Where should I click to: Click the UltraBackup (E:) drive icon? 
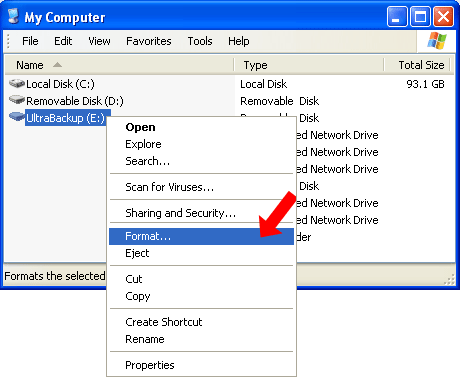click(x=17, y=117)
